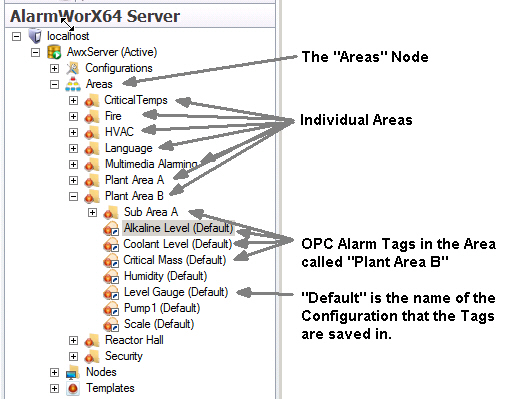The image size is (510, 399).
Task: Select the HVAC area label
Action: click(119, 132)
